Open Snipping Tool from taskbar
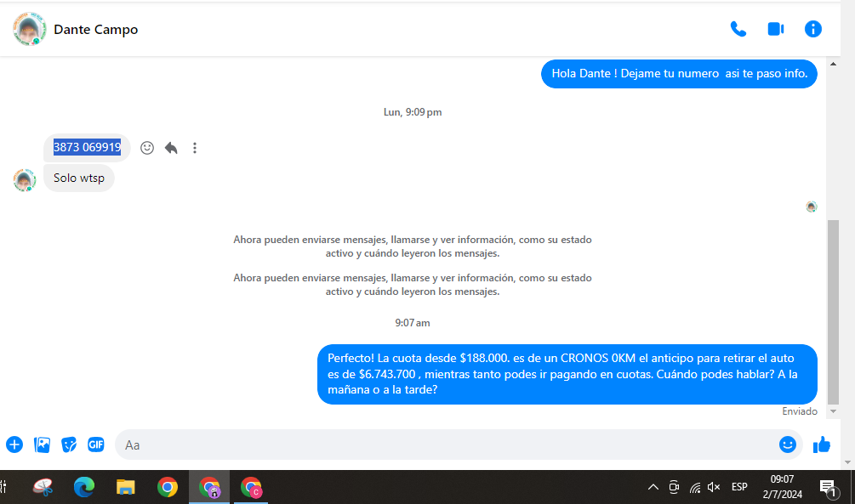 pos(43,486)
